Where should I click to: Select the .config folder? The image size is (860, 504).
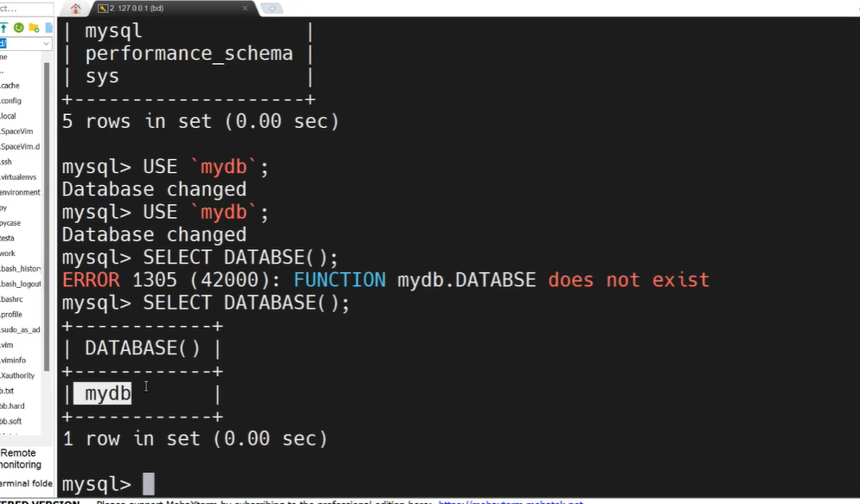tap(11, 100)
